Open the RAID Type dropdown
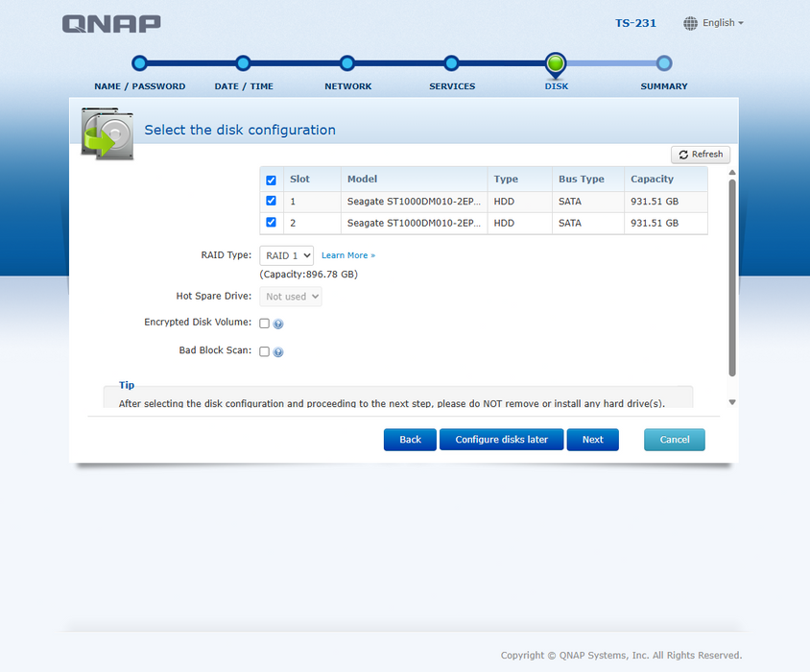The width and height of the screenshot is (810, 672). click(x=286, y=255)
